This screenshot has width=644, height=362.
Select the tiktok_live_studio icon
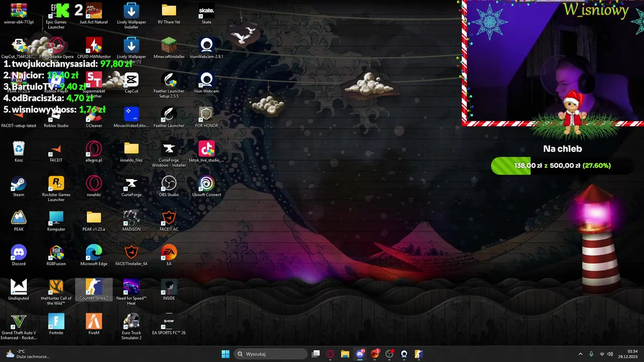coord(206,152)
